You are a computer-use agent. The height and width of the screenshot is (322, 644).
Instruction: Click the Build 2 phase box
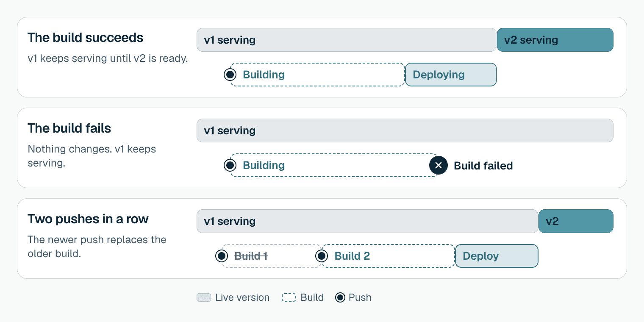(388, 256)
